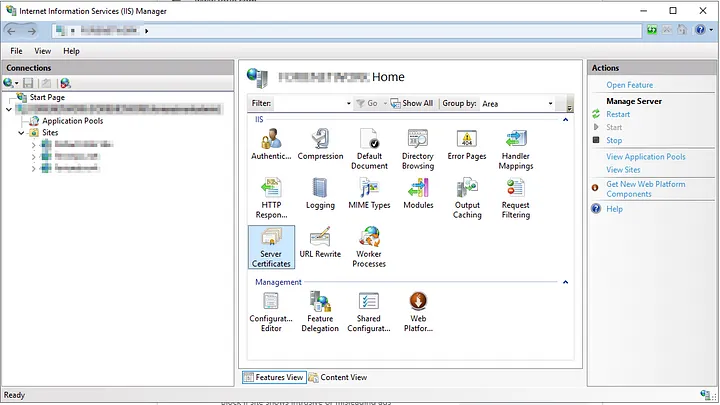Click the forward navigation arrow
Viewport: 720px width, 405px height.
31,31
